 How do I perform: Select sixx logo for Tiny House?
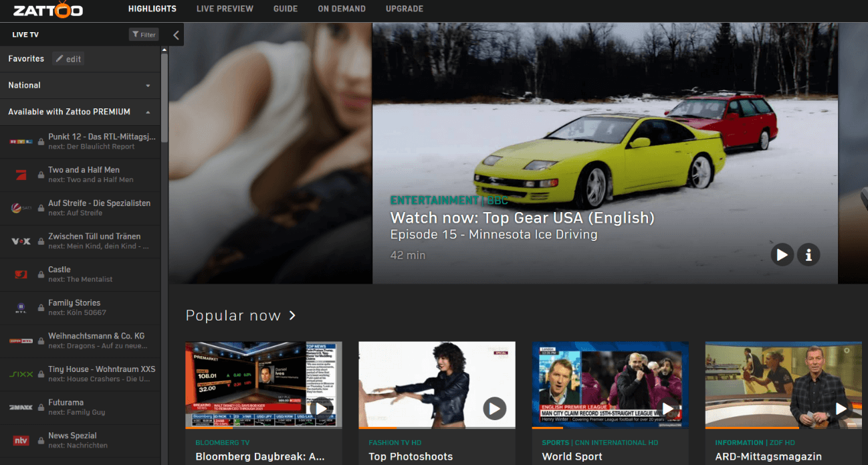[21, 374]
